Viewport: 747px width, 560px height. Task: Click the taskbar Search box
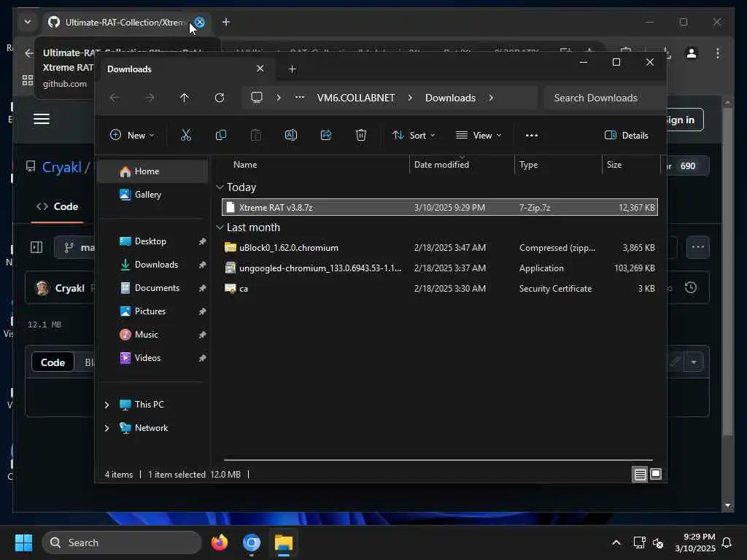pyautogui.click(x=122, y=542)
